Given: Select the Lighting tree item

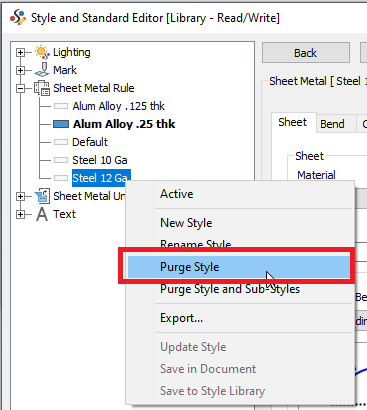Looking at the screenshot, I should point(72,52).
